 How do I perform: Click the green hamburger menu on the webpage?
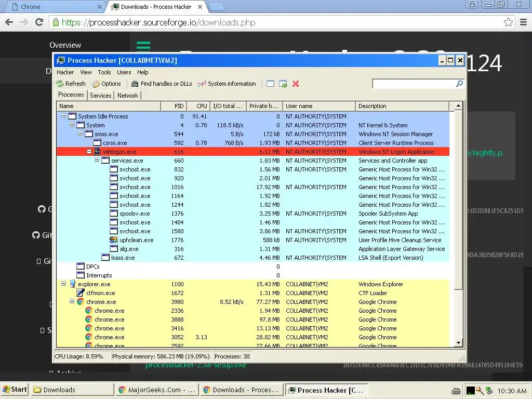pos(143,45)
